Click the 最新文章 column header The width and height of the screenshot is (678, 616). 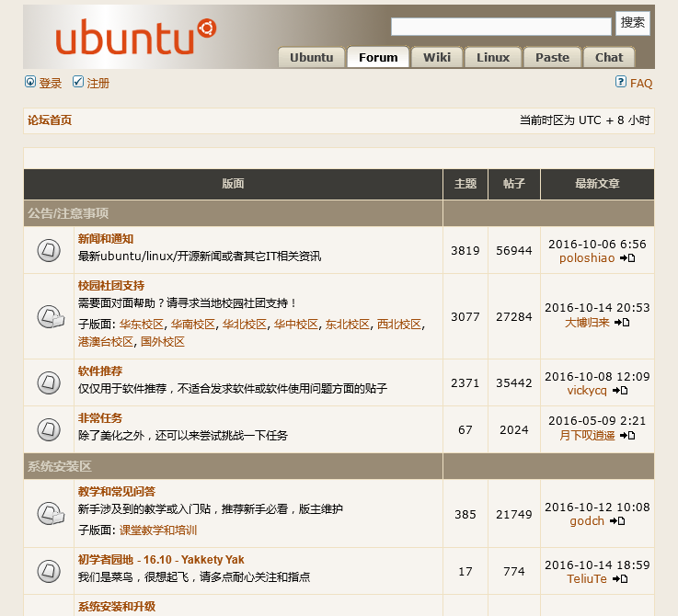(x=597, y=184)
